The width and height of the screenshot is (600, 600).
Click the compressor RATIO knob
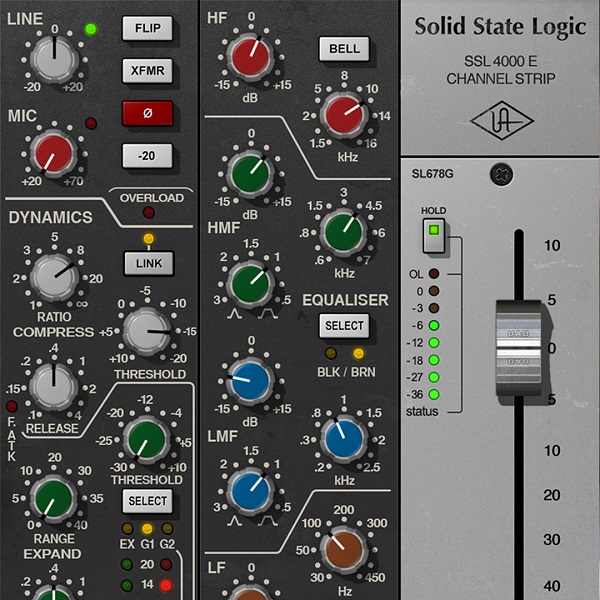pos(54,277)
